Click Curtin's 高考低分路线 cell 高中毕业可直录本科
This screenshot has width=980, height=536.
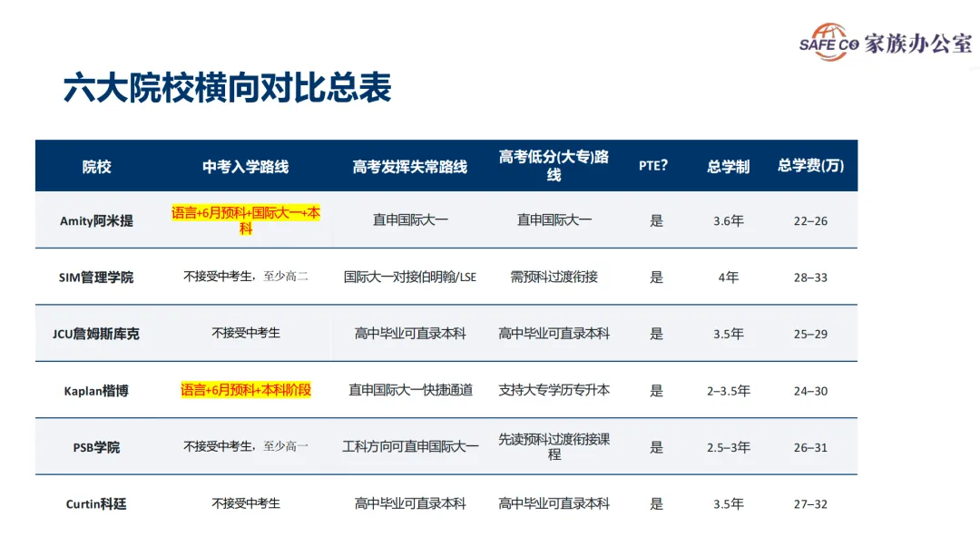554,503
